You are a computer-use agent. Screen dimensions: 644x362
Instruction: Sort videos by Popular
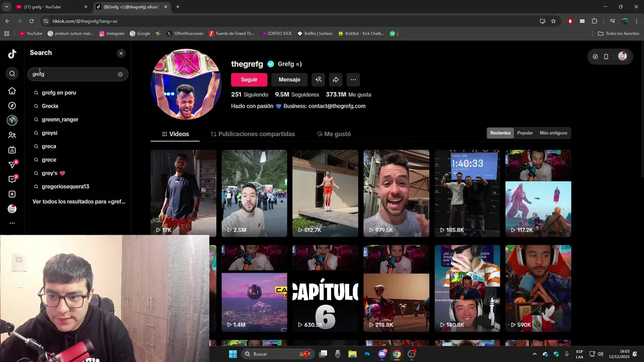point(525,133)
